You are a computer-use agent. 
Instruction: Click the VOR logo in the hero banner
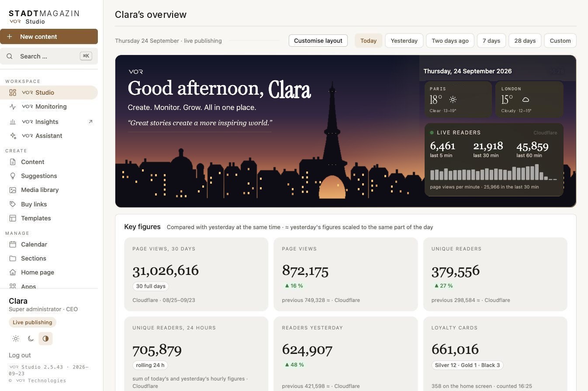(136, 72)
